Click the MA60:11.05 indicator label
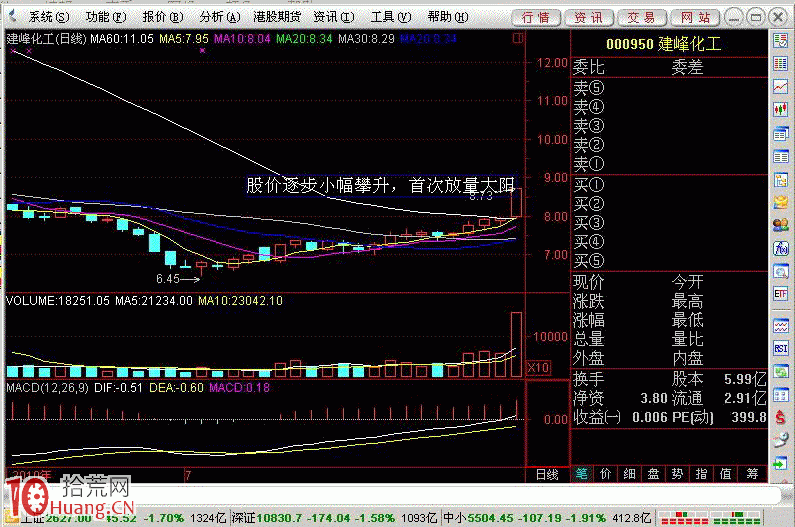 pyautogui.click(x=122, y=39)
